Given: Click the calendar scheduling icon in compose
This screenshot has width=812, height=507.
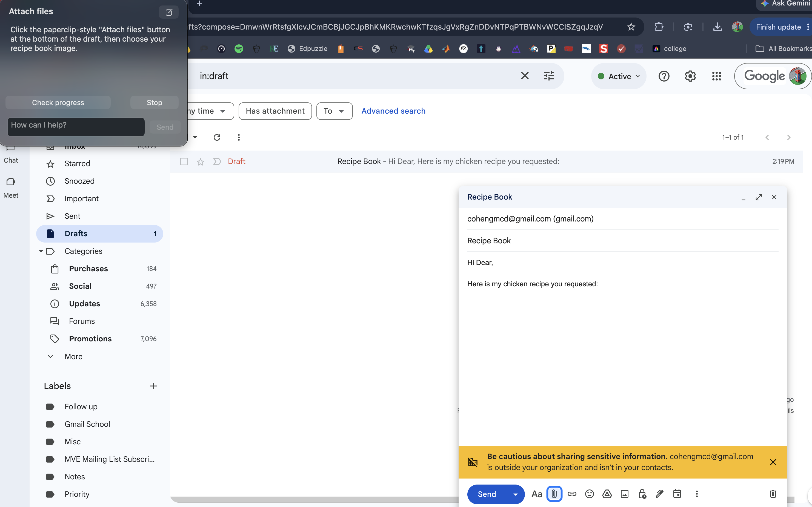Looking at the screenshot, I should [x=677, y=494].
